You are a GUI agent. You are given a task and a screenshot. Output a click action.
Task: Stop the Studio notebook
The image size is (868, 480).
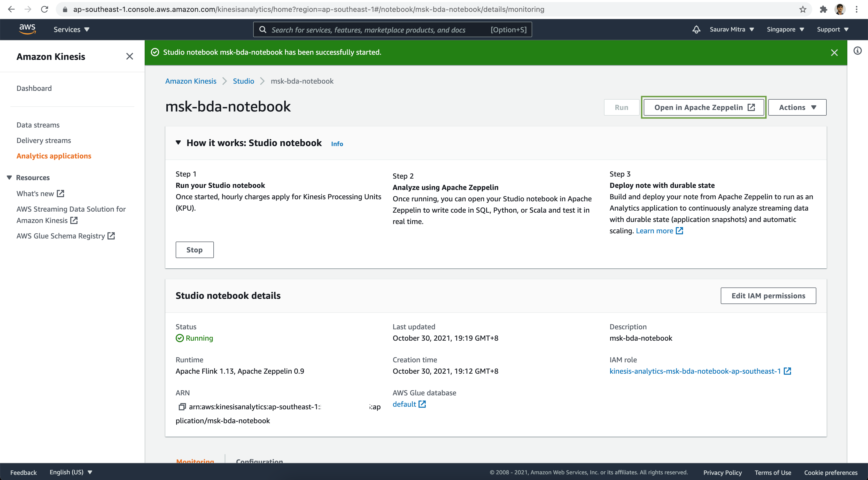tap(195, 250)
